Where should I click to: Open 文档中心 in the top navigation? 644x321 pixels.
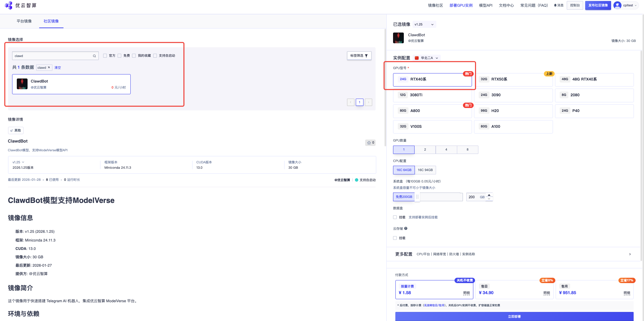[506, 5]
